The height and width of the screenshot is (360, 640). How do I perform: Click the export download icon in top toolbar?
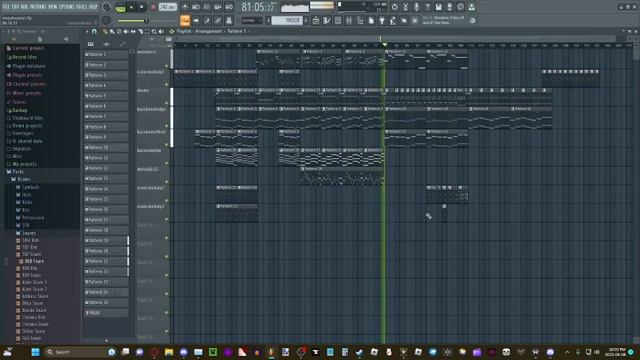(x=471, y=7)
